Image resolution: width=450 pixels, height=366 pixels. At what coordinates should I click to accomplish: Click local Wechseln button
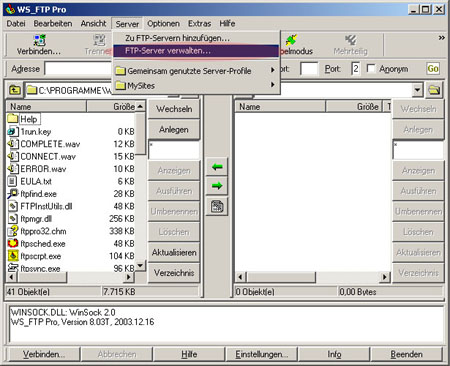coord(174,109)
